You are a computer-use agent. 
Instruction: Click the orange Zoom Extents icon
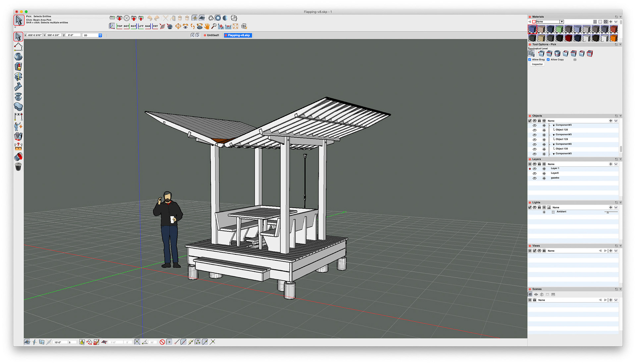coord(236,26)
